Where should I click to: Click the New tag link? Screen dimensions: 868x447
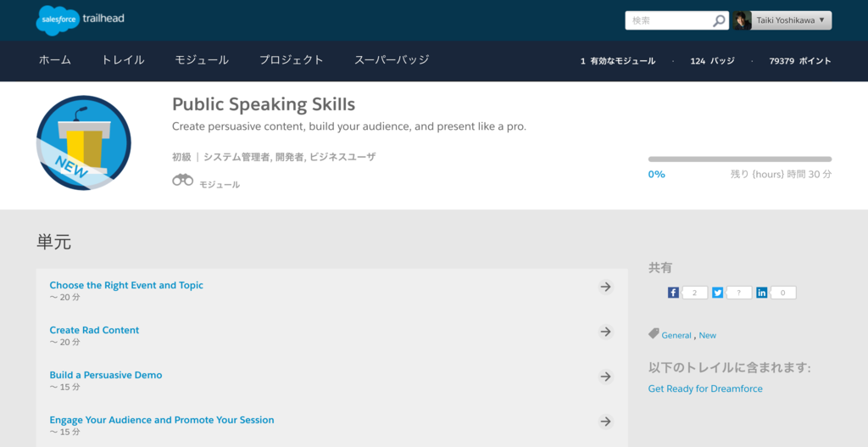click(708, 335)
